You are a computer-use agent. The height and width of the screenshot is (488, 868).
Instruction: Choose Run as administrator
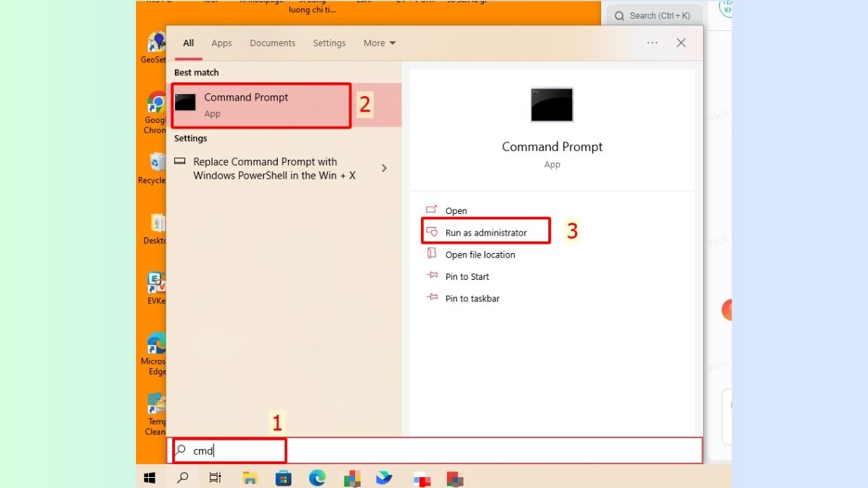click(486, 233)
